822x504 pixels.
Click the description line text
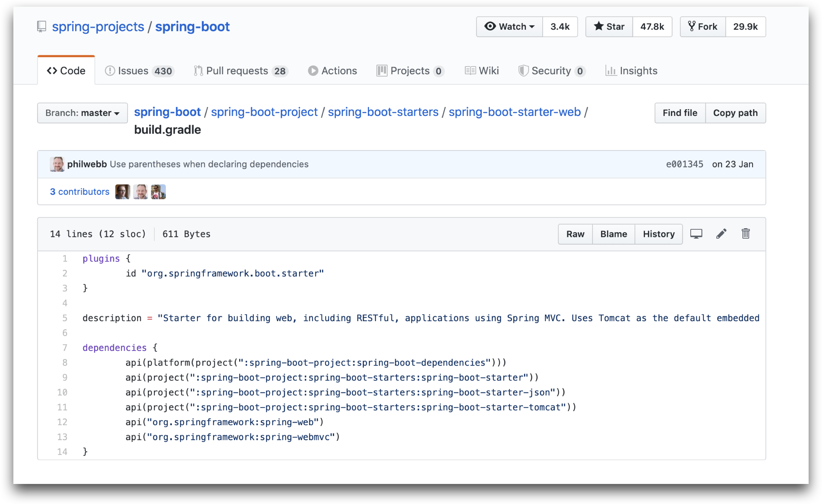coord(421,318)
